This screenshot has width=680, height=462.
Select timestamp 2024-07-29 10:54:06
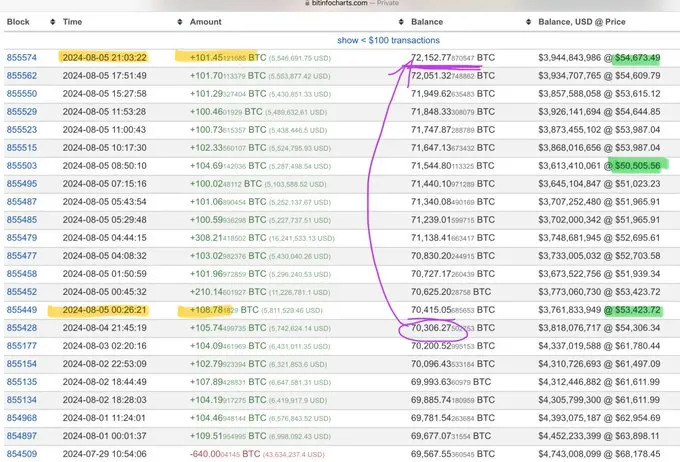(105, 454)
